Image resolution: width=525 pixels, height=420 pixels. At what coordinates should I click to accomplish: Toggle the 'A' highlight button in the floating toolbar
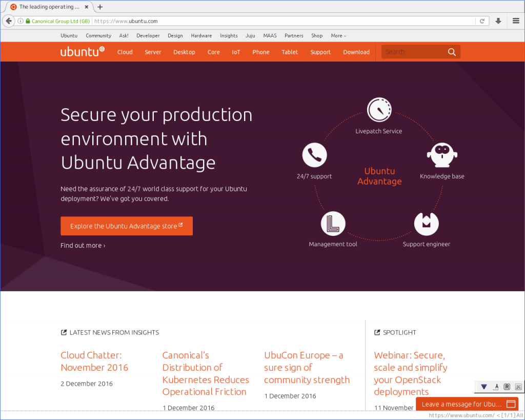pyautogui.click(x=496, y=387)
